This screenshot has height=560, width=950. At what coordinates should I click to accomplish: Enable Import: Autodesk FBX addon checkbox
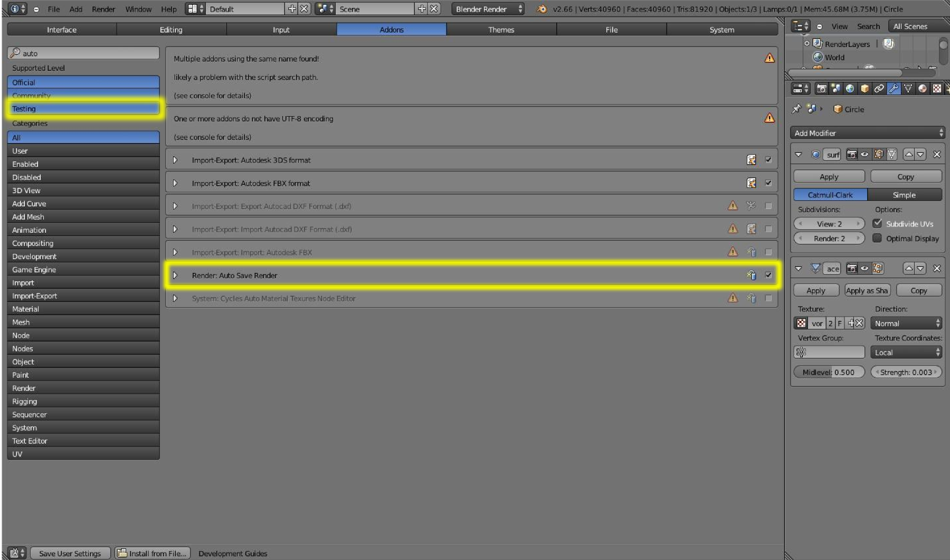768,252
